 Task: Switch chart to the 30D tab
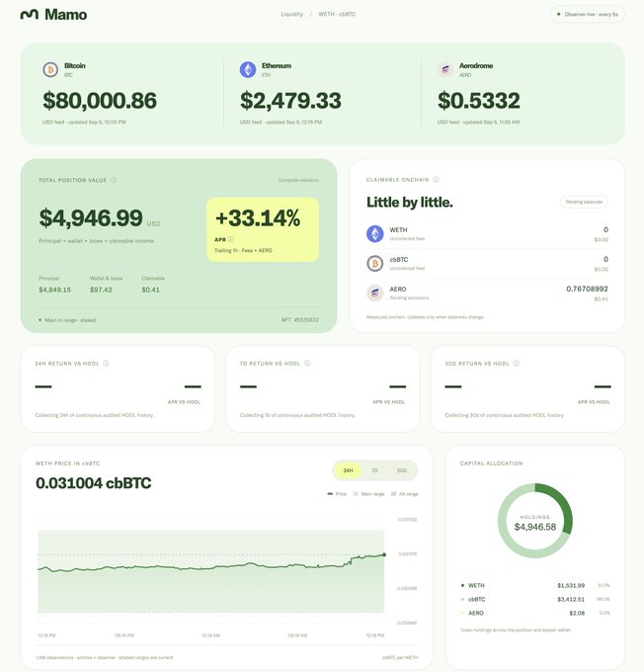(x=401, y=470)
